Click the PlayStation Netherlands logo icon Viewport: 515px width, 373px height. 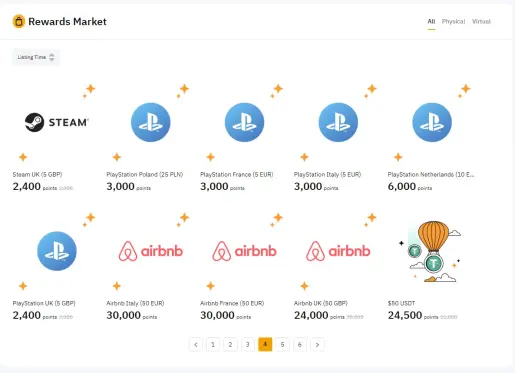[432, 122]
